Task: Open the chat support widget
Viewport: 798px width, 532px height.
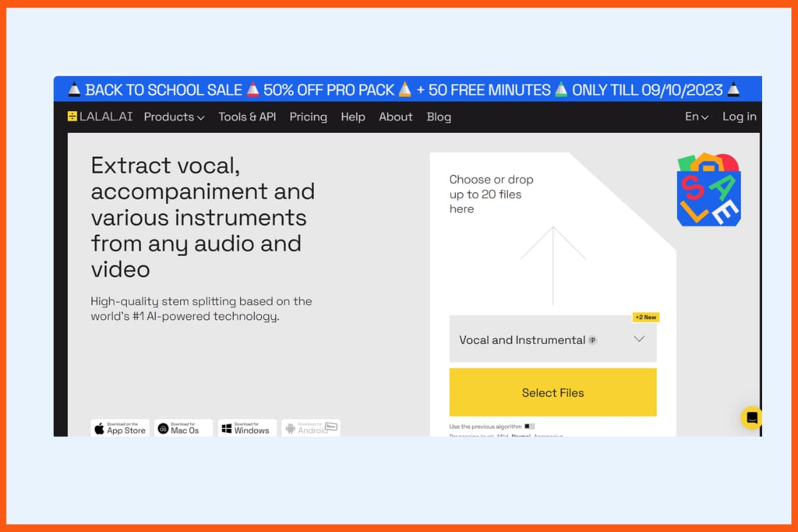Action: tap(751, 418)
